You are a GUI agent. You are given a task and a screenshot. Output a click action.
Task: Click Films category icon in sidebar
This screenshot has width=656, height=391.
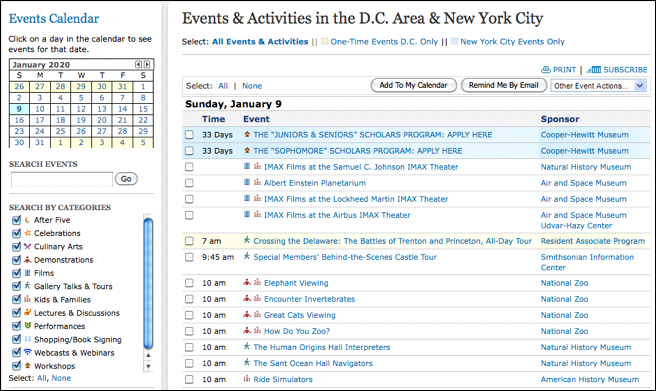pyautogui.click(x=28, y=273)
